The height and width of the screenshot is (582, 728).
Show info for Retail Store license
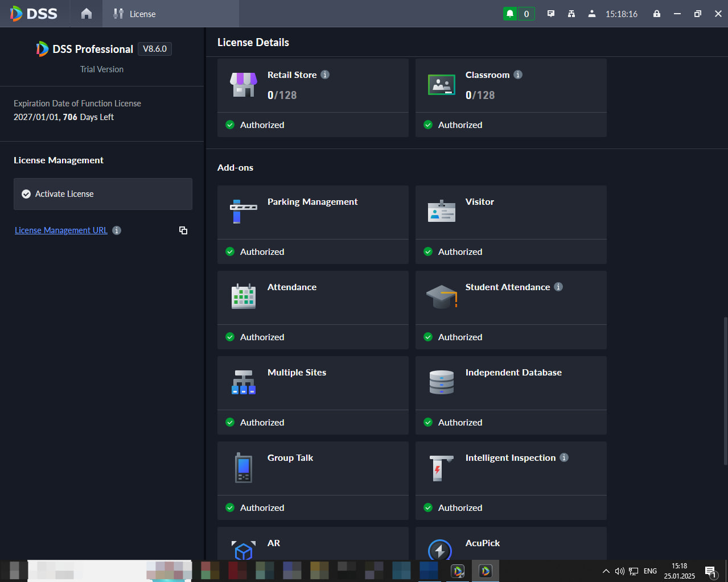pyautogui.click(x=325, y=75)
